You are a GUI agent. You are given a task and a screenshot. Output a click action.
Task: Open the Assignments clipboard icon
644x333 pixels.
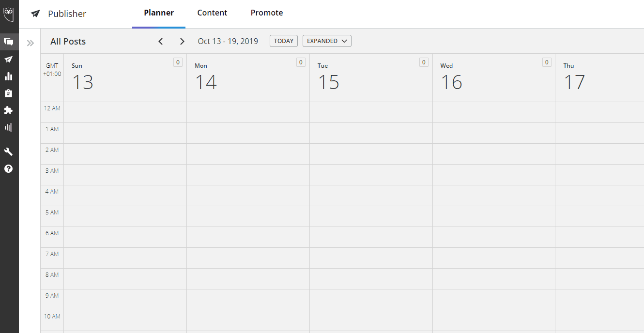[9, 93]
